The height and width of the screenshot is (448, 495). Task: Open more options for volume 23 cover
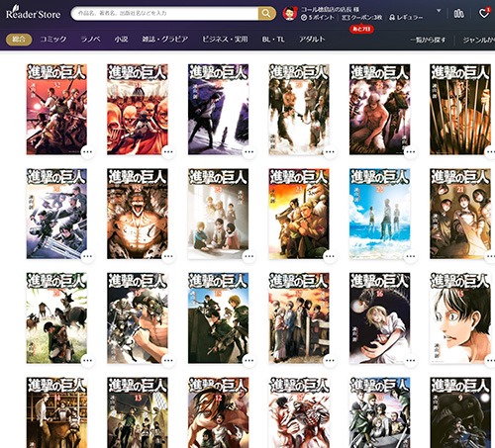330,256
